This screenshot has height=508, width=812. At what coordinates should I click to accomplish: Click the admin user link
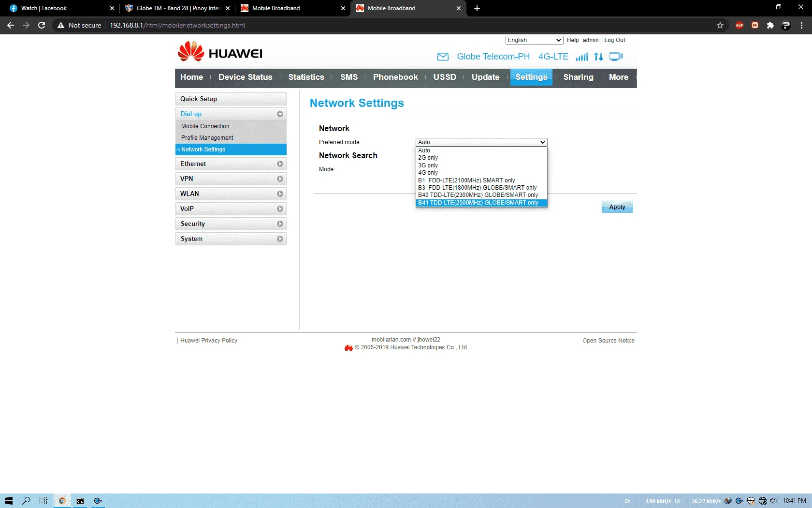[x=591, y=40]
